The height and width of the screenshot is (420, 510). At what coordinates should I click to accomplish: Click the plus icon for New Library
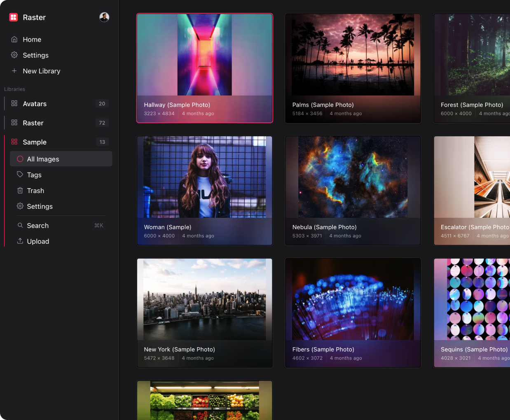pos(14,71)
